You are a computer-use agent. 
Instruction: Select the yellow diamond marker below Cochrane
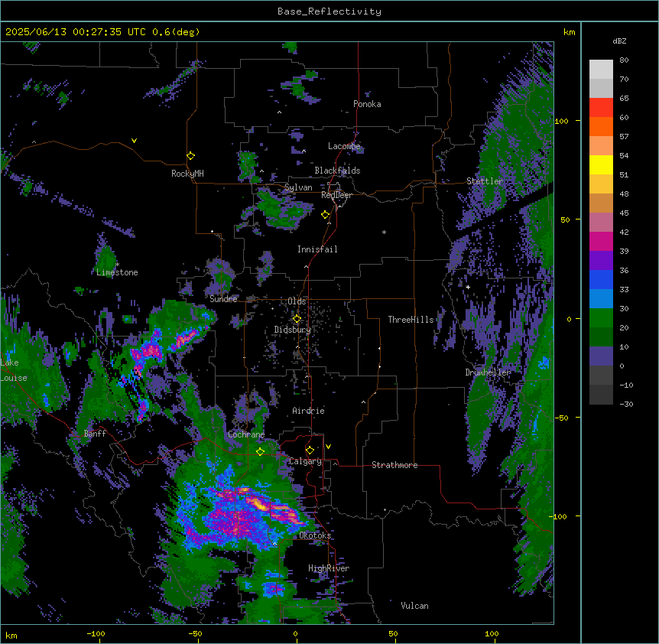click(x=260, y=451)
